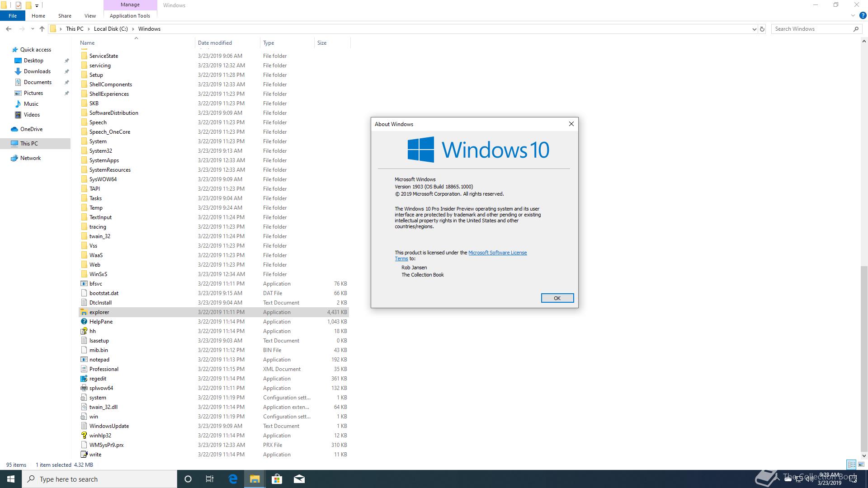Click the Up directory arrow
This screenshot has height=488, width=868.
click(42, 29)
